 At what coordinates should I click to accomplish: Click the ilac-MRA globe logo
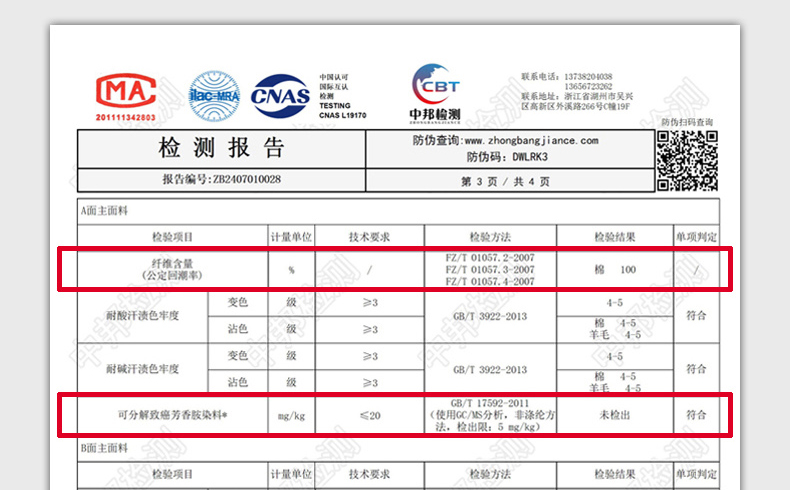(215, 96)
